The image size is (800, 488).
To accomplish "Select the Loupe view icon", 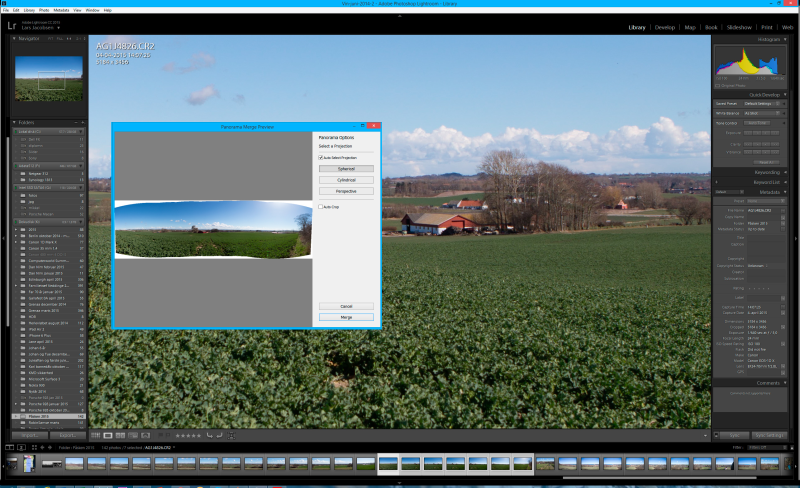I will coord(108,435).
